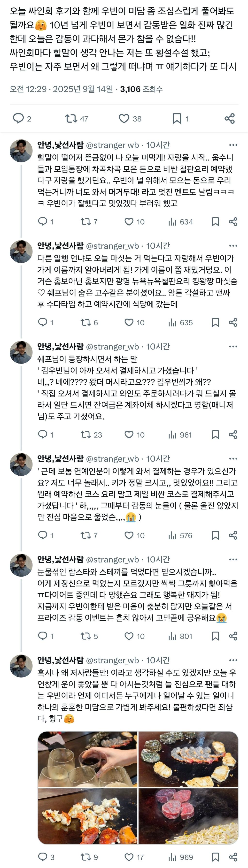The height and width of the screenshot is (868, 248).
Task: Like the reply with 634 views
Action: click(x=129, y=222)
